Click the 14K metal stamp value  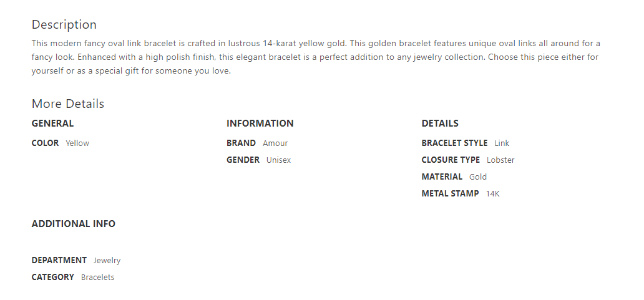coord(493,194)
